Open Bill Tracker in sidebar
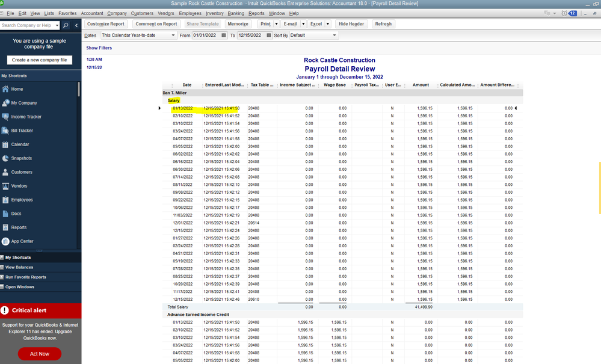601x364 pixels. (x=22, y=131)
